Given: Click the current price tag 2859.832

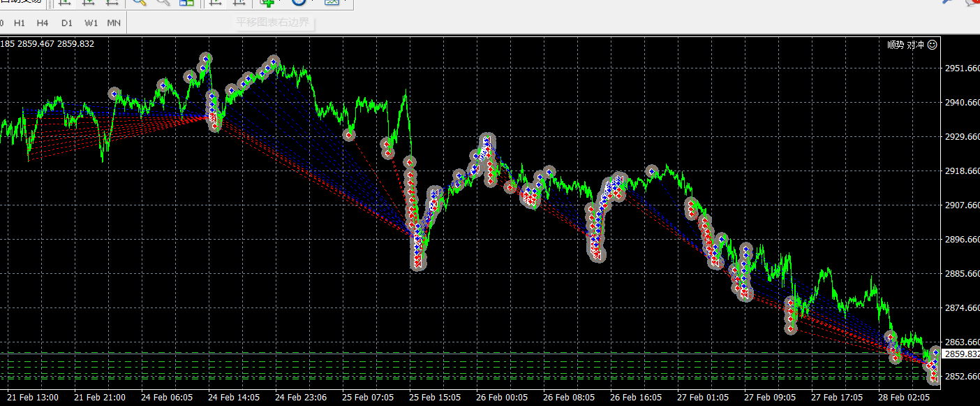Looking at the screenshot, I should coord(961,354).
